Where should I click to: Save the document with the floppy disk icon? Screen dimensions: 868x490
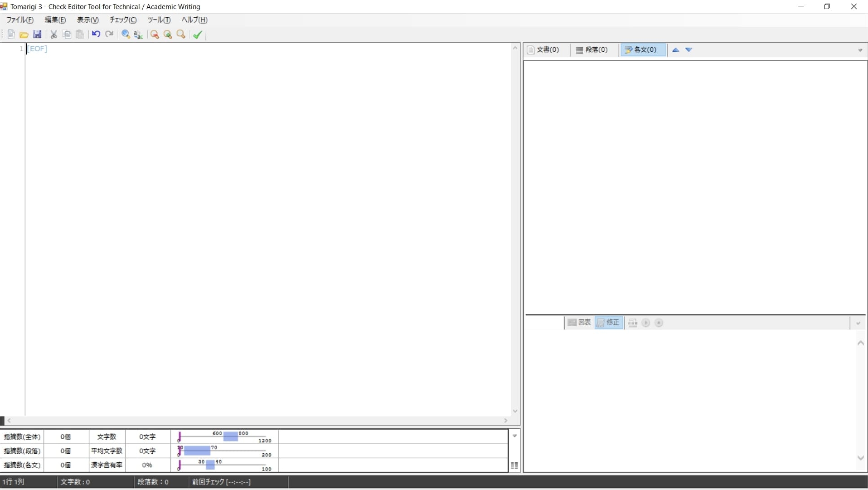click(37, 34)
